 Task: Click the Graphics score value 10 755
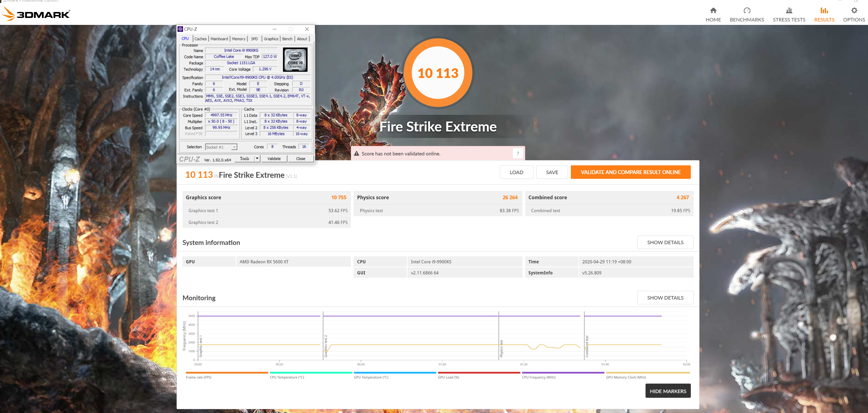click(339, 197)
